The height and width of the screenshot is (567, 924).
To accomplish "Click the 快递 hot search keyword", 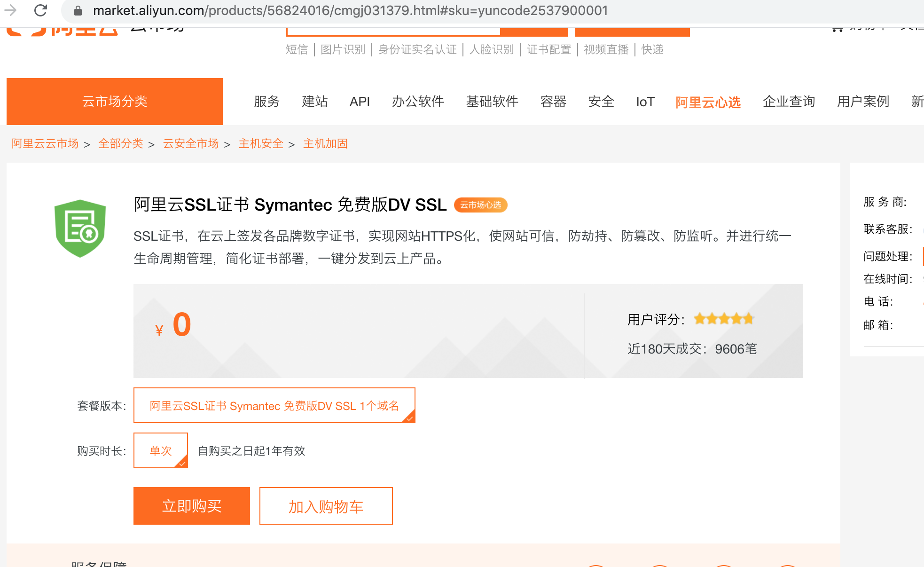I will (x=652, y=49).
